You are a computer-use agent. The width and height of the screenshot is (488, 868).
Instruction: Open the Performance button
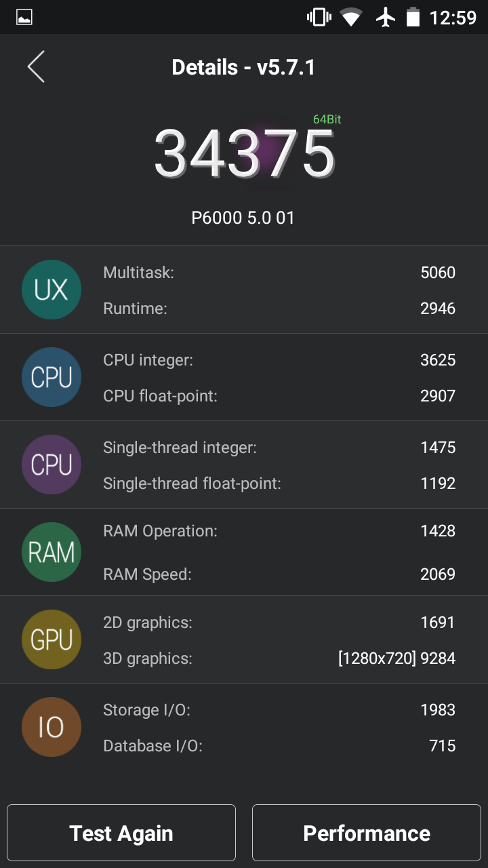(x=366, y=833)
